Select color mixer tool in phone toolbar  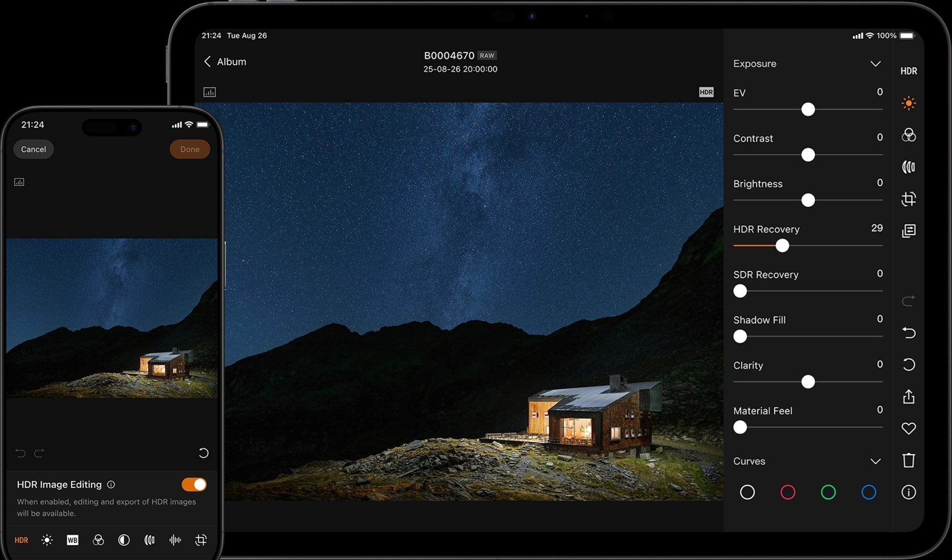[98, 540]
